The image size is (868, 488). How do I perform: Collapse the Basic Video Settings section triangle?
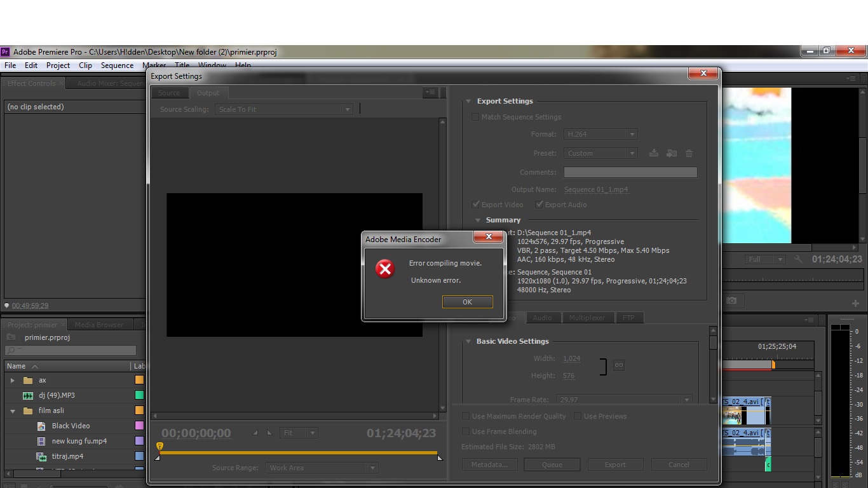tap(468, 341)
